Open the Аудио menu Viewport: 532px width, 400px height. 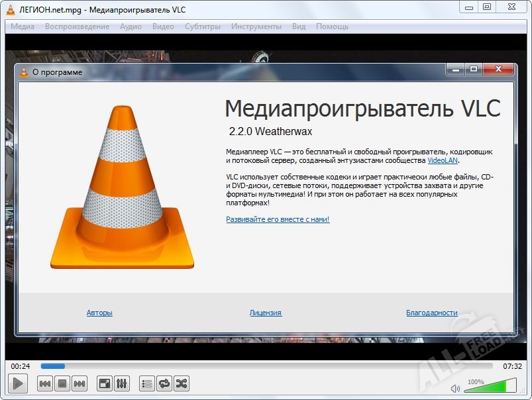pyautogui.click(x=130, y=26)
